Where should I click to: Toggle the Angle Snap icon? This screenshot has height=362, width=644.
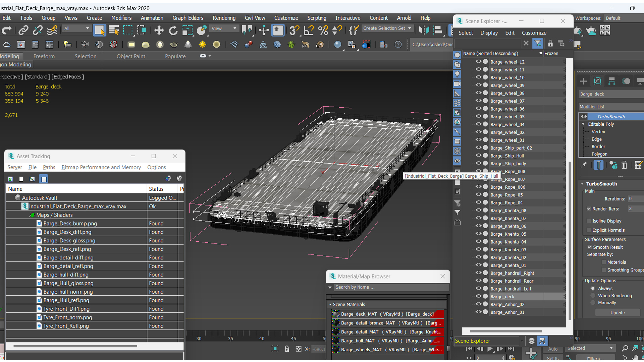pyautogui.click(x=309, y=31)
